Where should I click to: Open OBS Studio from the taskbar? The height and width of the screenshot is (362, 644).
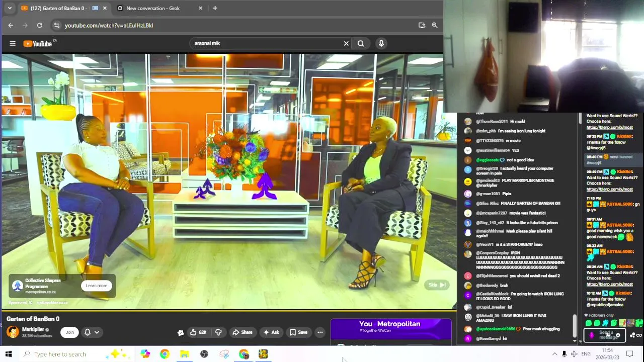[204, 354]
